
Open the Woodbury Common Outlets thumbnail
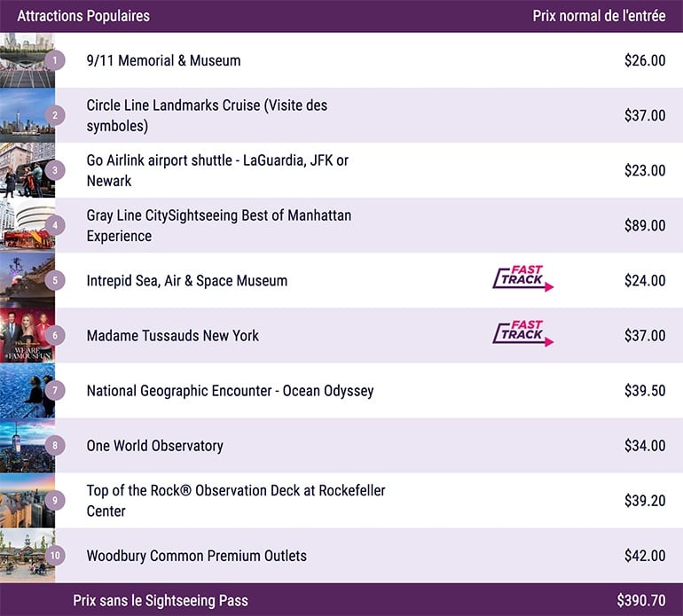pyautogui.click(x=25, y=556)
